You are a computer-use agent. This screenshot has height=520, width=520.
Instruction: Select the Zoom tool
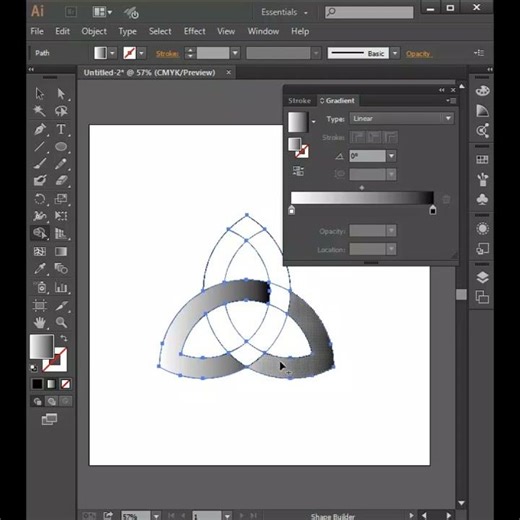61,322
